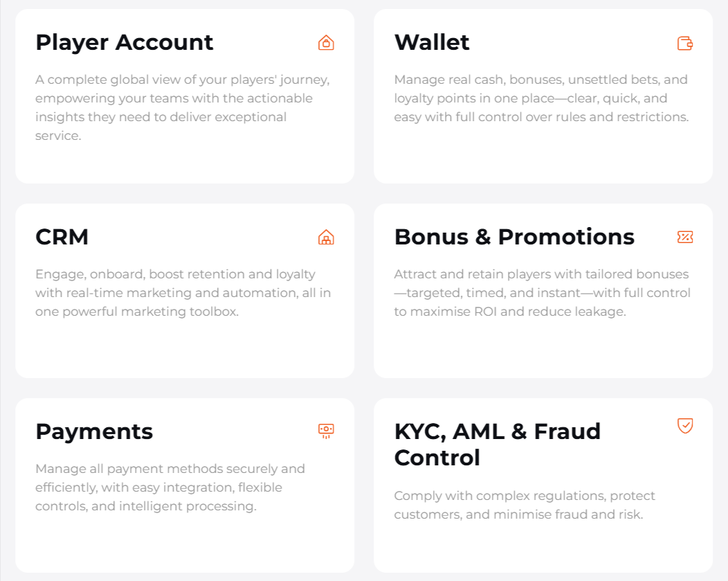This screenshot has width=728, height=581.
Task: Click the Payments description about payment methods
Action: click(x=170, y=488)
